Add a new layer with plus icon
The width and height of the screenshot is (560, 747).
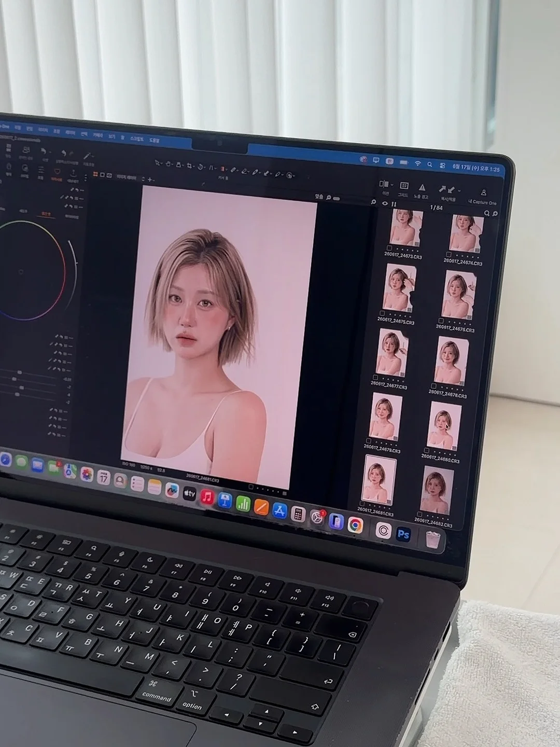point(149,179)
